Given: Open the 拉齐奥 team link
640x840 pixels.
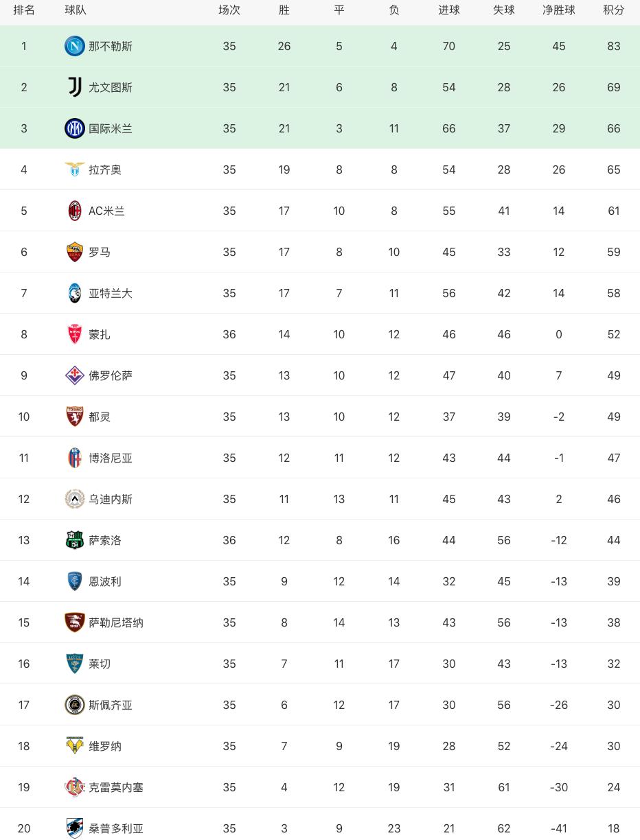Looking at the screenshot, I should pyautogui.click(x=105, y=170).
